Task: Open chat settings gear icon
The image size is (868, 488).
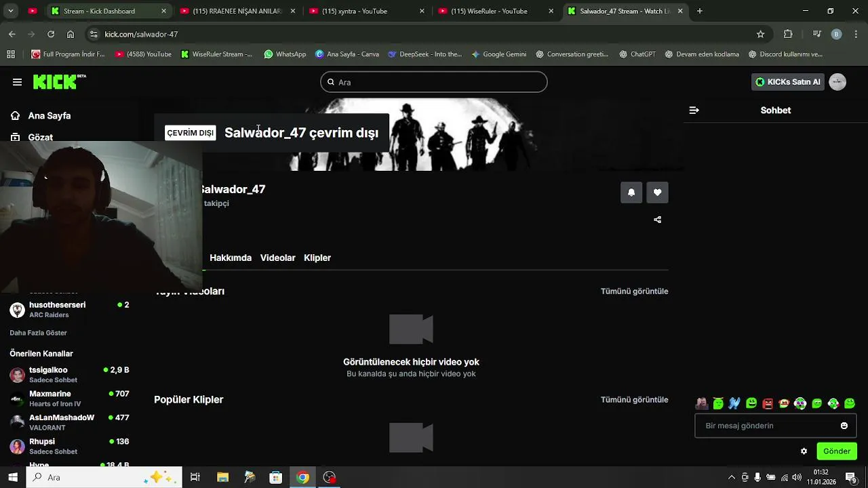Action: click(804, 451)
